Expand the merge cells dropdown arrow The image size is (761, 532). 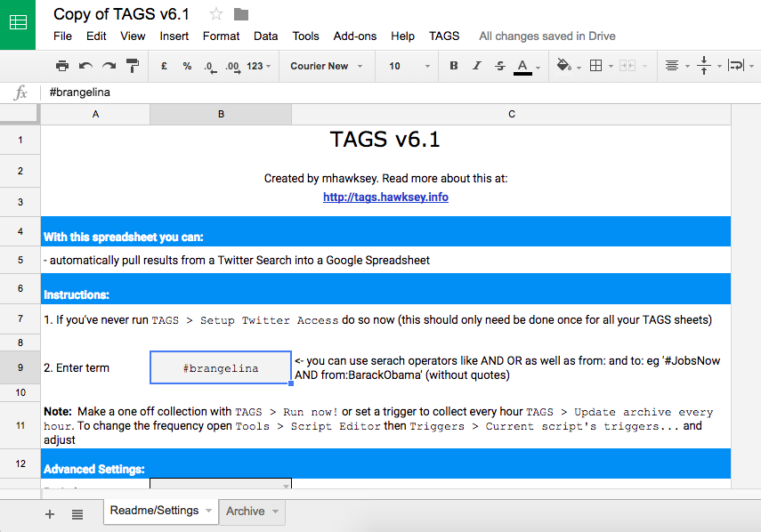(x=644, y=67)
